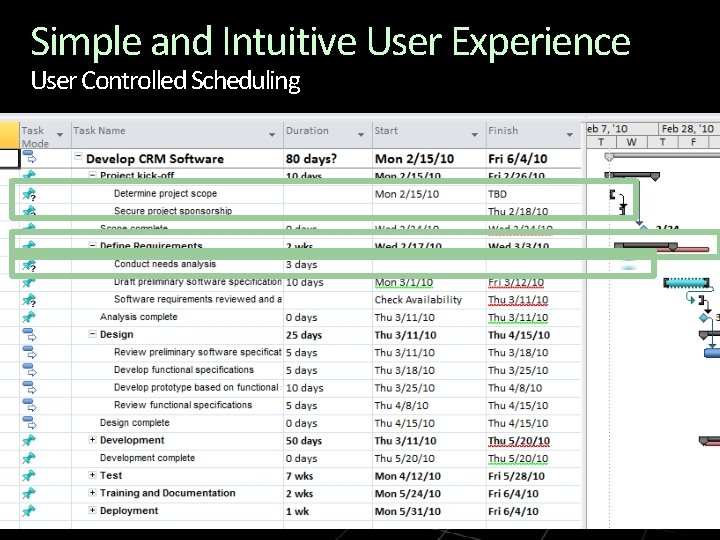Select the Task Name column header
This screenshot has height=540, width=720.
coord(177,135)
